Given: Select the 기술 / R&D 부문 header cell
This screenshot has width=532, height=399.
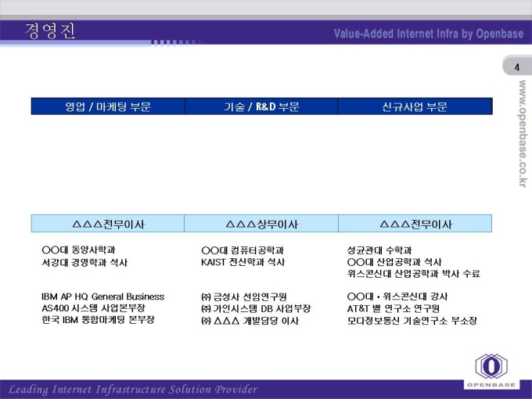Looking at the screenshot, I should 261,106.
